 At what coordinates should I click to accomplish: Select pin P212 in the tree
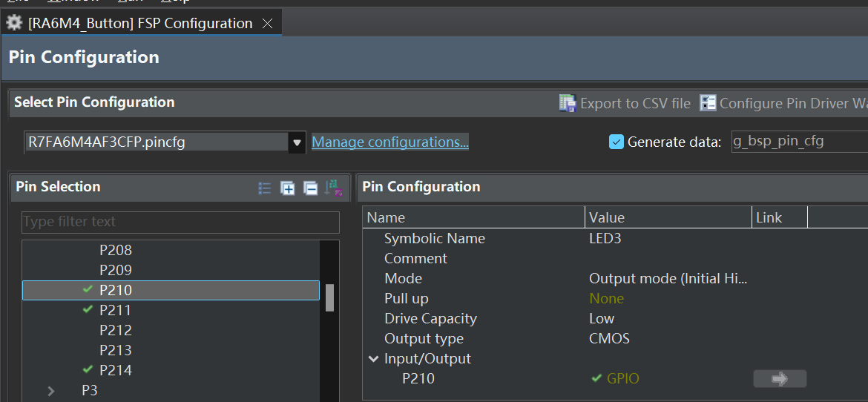tap(116, 330)
